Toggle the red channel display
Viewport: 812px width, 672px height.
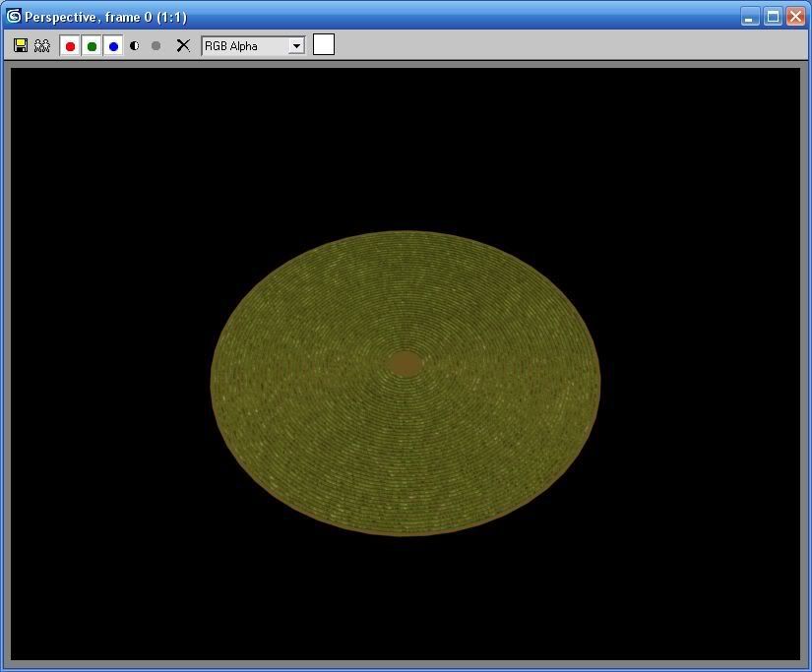70,46
